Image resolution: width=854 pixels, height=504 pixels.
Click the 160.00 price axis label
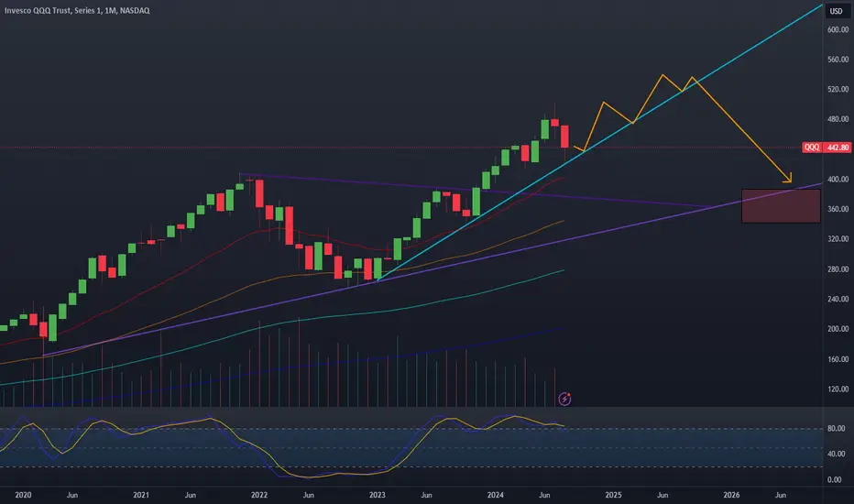(838, 359)
